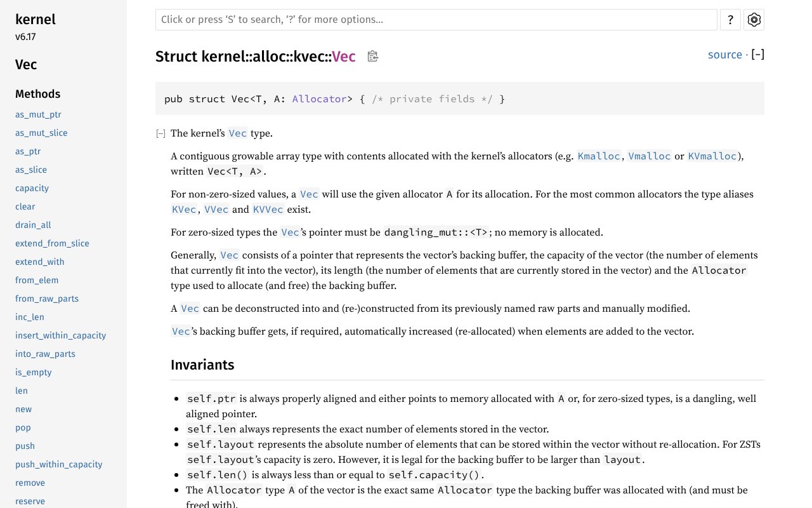The height and width of the screenshot is (508, 812).
Task: Follow the Vmalloc allocator link
Action: (649, 156)
